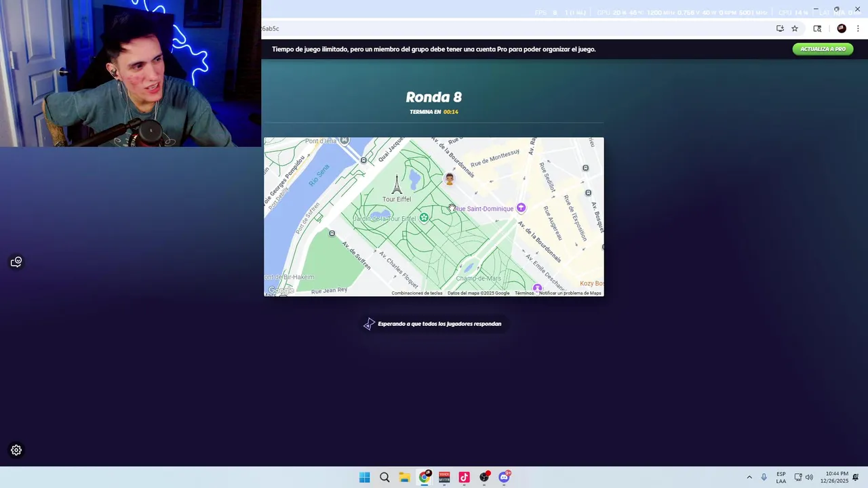This screenshot has height=488, width=868.
Task: Open the Términos link on map
Action: (524, 293)
